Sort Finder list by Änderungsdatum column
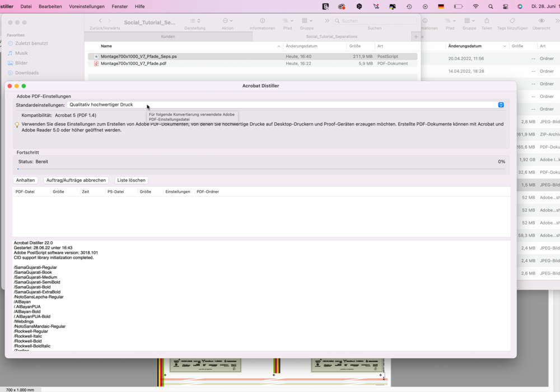This screenshot has height=392, width=560. (301, 46)
